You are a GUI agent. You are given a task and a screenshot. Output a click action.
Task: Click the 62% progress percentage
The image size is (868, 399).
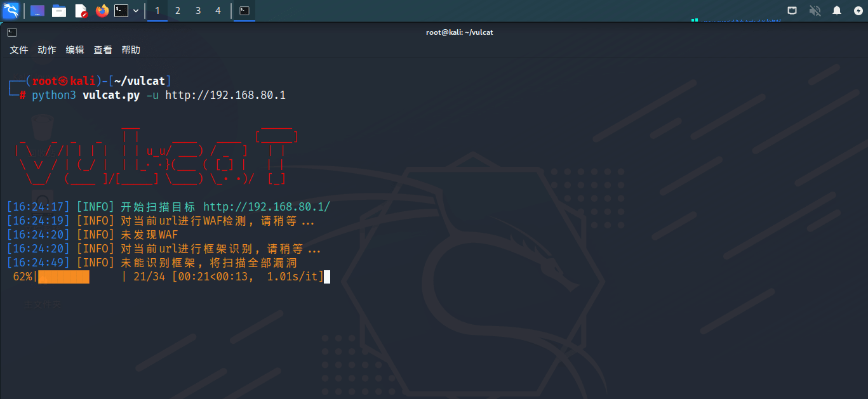pyautogui.click(x=22, y=277)
